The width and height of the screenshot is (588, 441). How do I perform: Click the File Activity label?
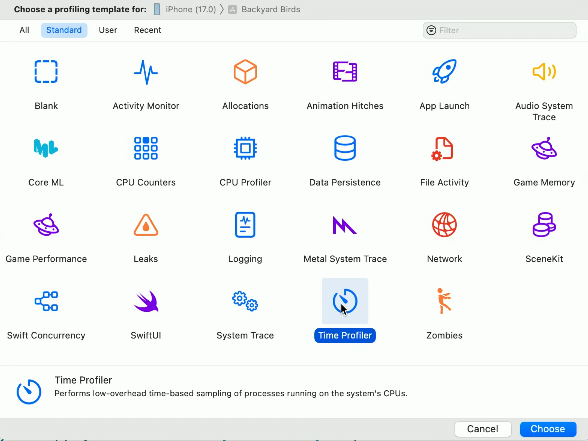click(444, 182)
